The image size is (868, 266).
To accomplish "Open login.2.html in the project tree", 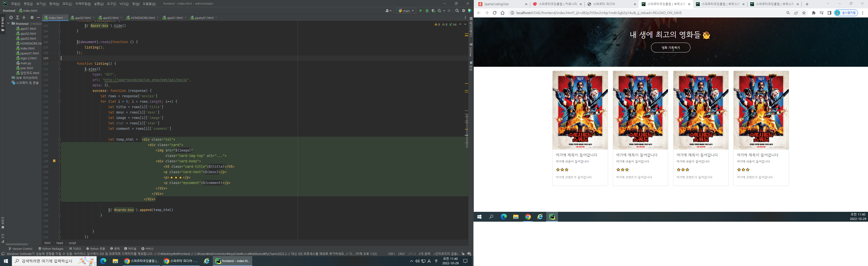I will [x=28, y=58].
